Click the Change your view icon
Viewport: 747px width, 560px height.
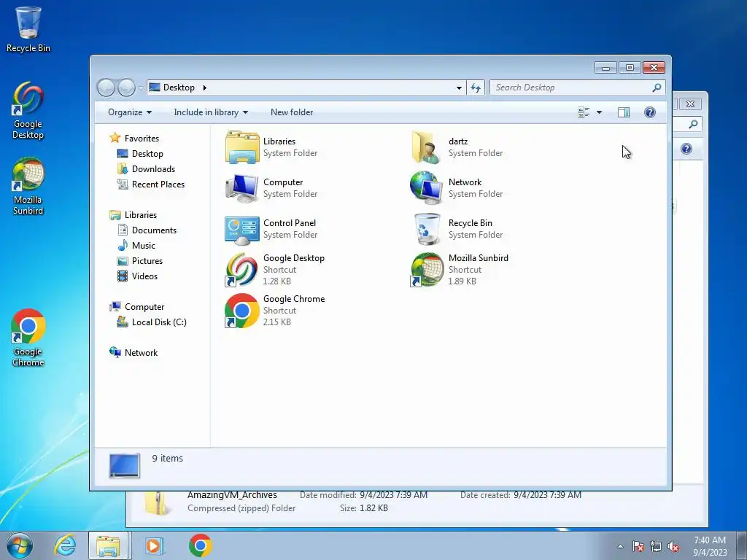pyautogui.click(x=584, y=112)
